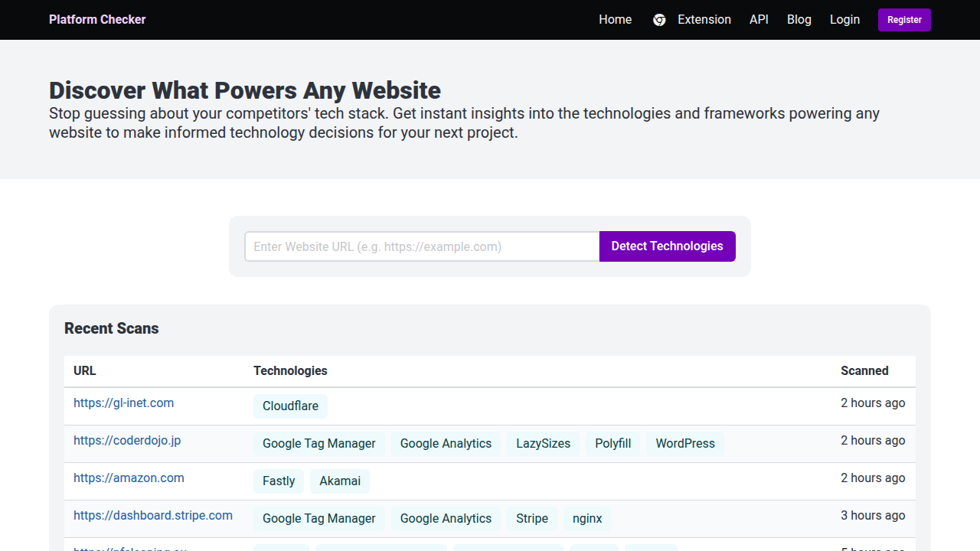Open the Extension nav link
This screenshot has width=980, height=551.
pyautogui.click(x=704, y=20)
